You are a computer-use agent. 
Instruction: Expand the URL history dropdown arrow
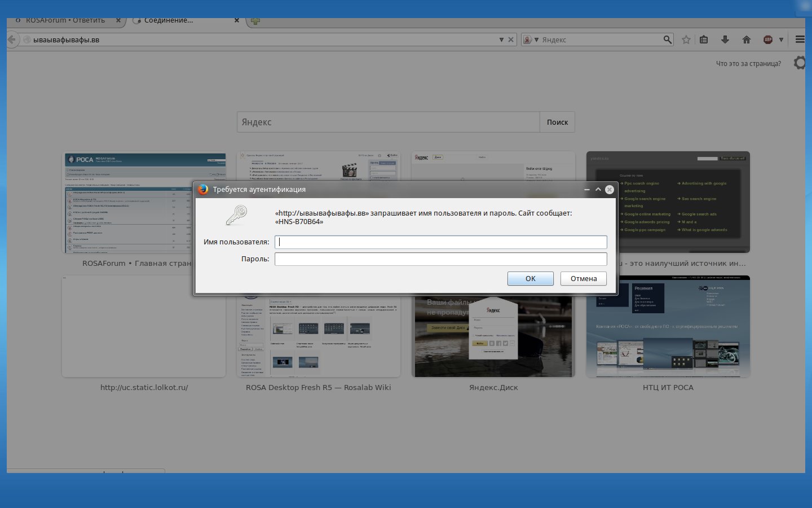pos(501,40)
